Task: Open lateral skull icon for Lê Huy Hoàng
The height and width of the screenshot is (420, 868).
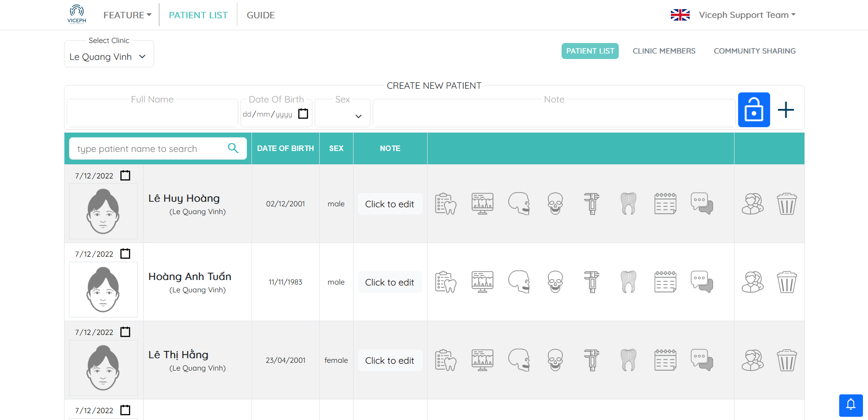Action: [x=519, y=204]
